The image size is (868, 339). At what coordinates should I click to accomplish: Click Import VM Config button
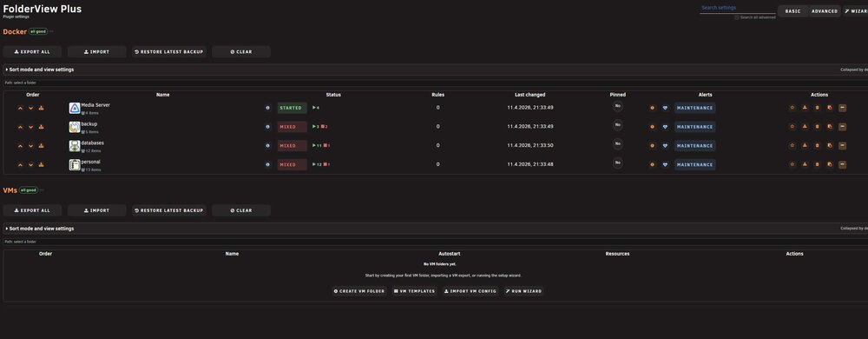pos(470,291)
